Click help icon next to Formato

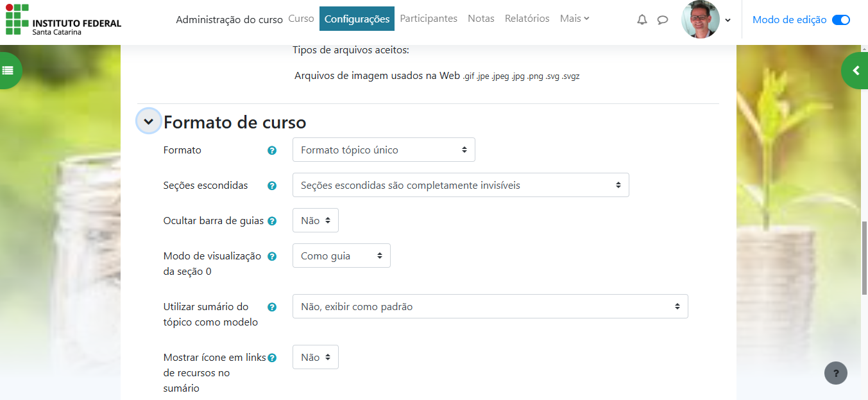coord(272,150)
